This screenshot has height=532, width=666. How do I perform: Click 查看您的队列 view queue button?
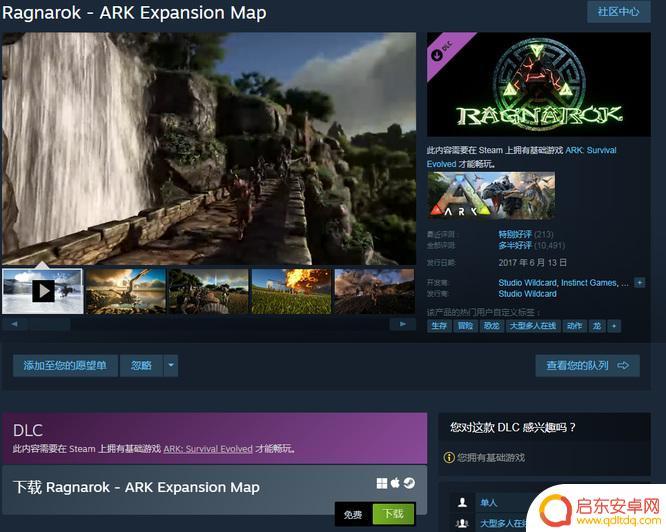point(587,366)
